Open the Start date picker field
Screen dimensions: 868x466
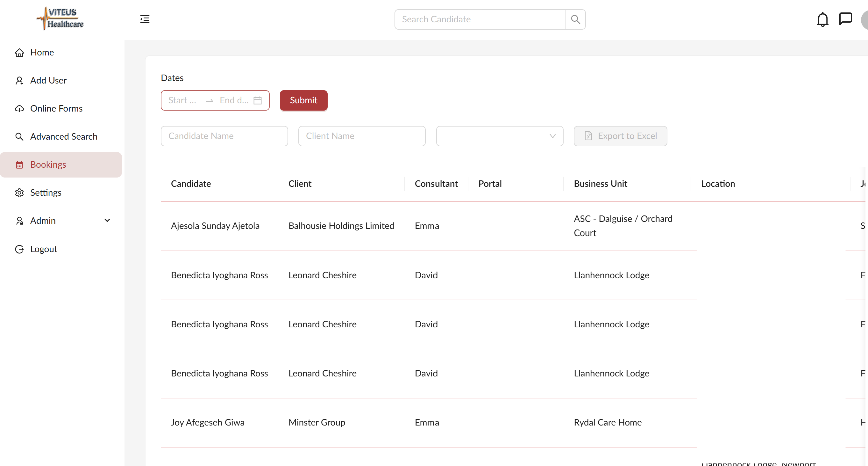point(182,100)
